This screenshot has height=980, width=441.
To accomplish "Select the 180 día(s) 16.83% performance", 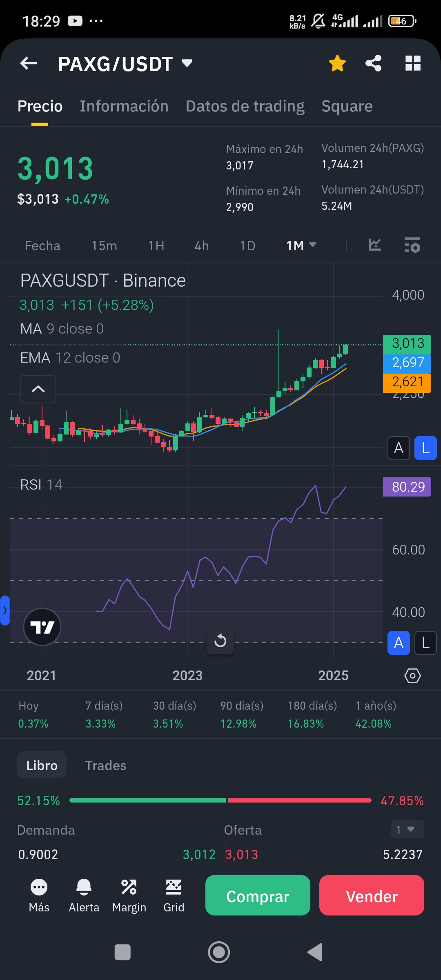I will 312,715.
